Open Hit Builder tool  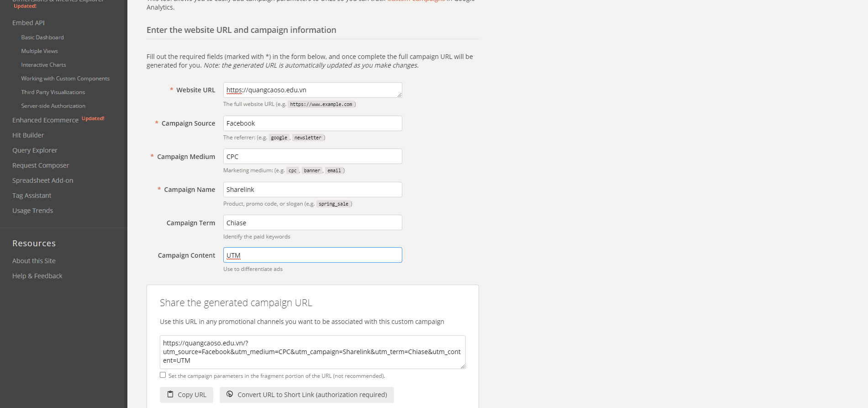pos(28,135)
